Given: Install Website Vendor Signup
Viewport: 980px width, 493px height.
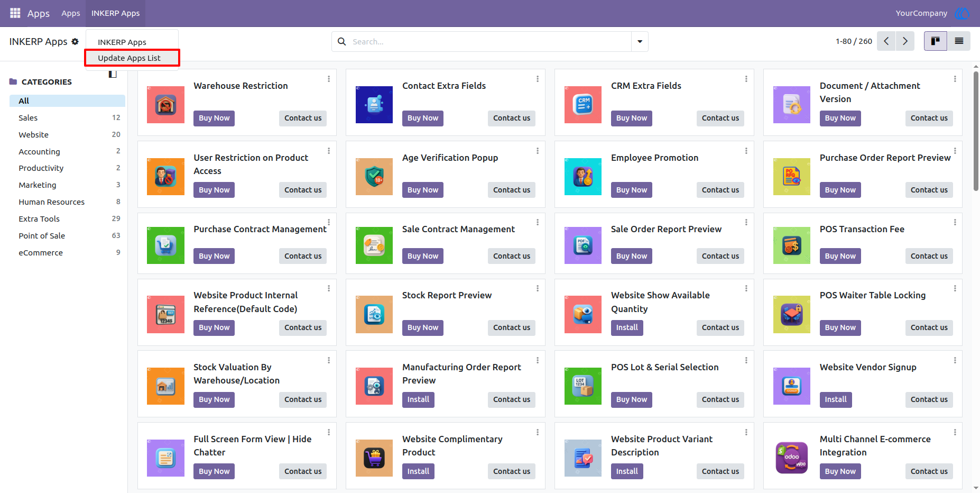Looking at the screenshot, I should (x=836, y=399).
